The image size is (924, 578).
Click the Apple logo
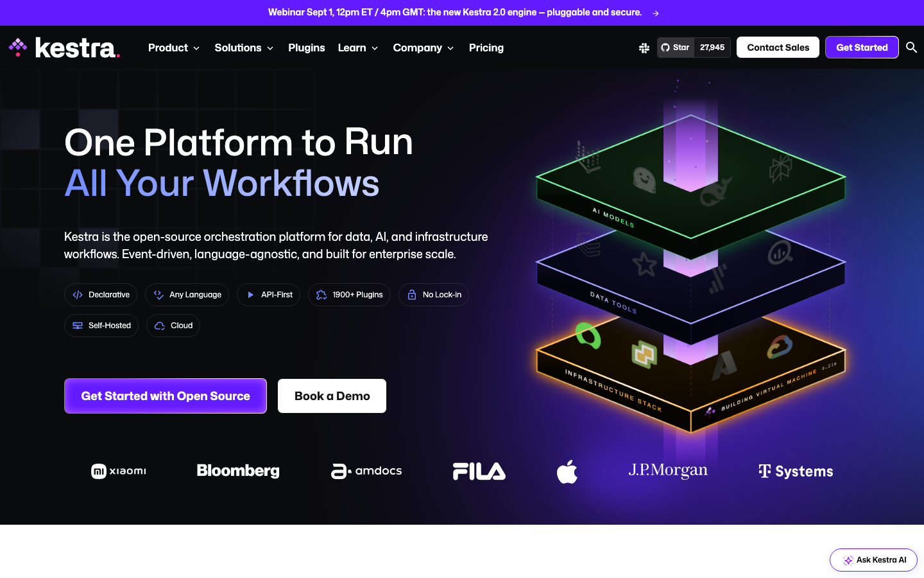click(x=567, y=471)
